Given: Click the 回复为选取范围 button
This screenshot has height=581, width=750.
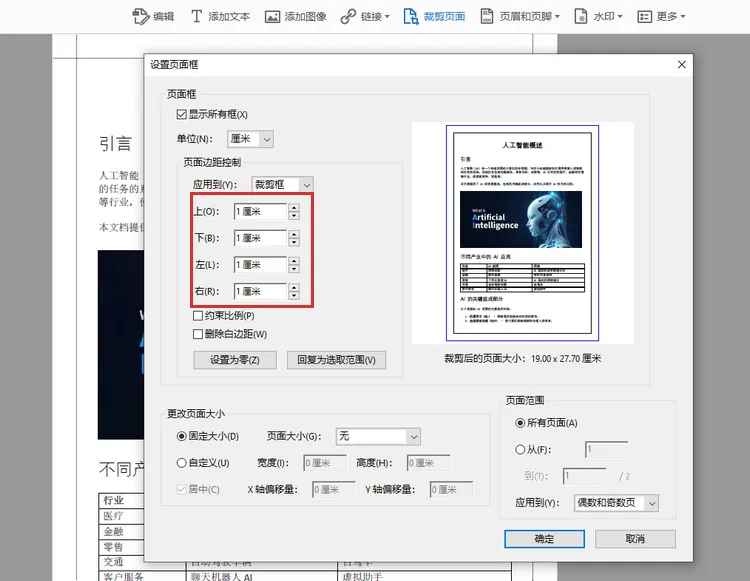Looking at the screenshot, I should pos(336,360).
